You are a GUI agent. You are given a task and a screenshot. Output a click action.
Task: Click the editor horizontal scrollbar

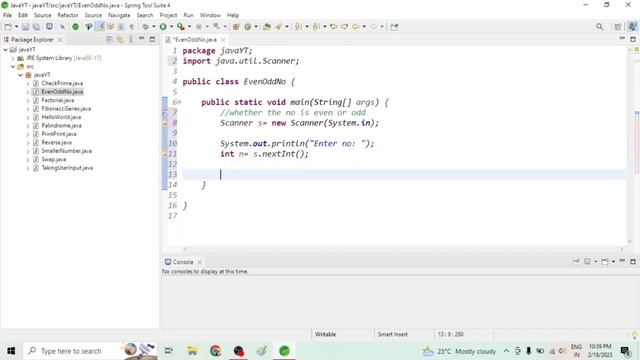click(404, 249)
